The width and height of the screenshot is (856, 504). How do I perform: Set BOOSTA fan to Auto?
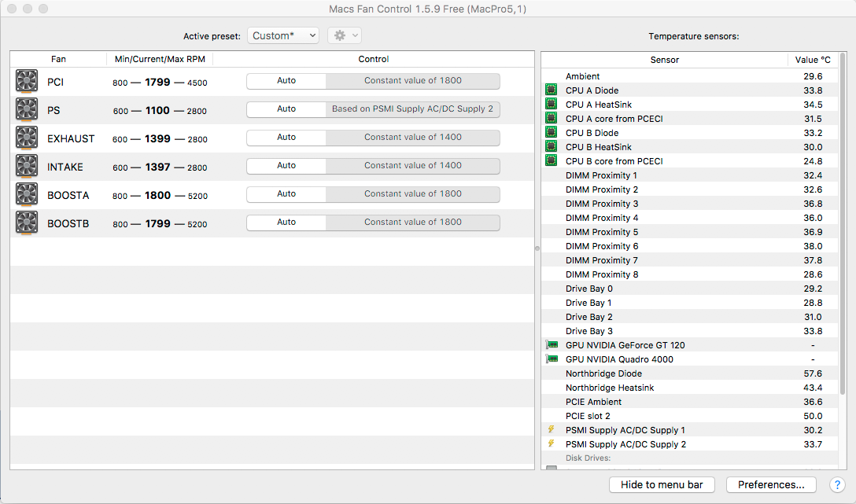(286, 194)
